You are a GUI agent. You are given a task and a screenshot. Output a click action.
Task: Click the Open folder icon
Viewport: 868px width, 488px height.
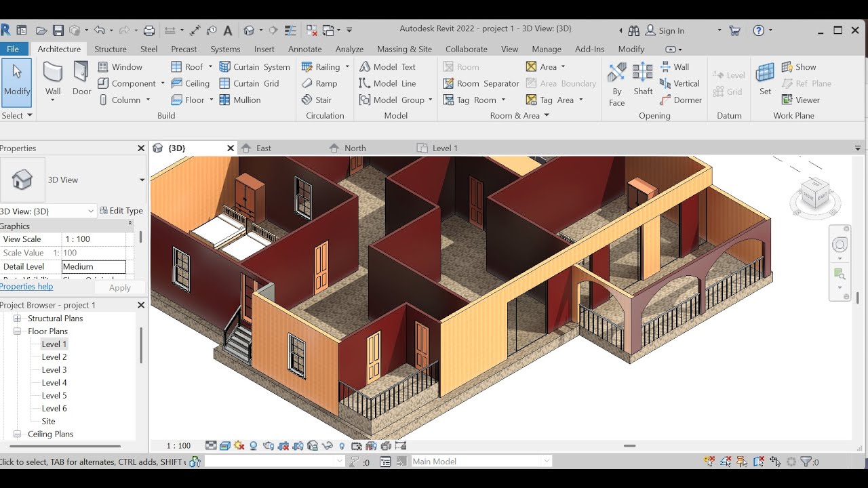click(41, 30)
